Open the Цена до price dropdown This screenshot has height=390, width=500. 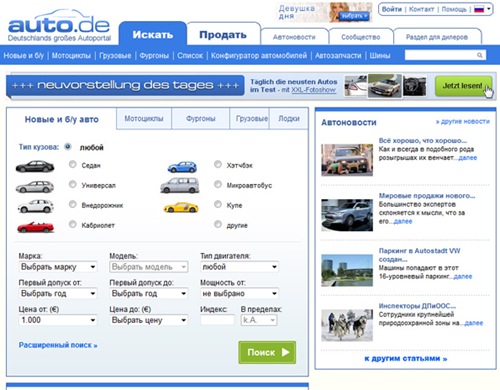(149, 320)
